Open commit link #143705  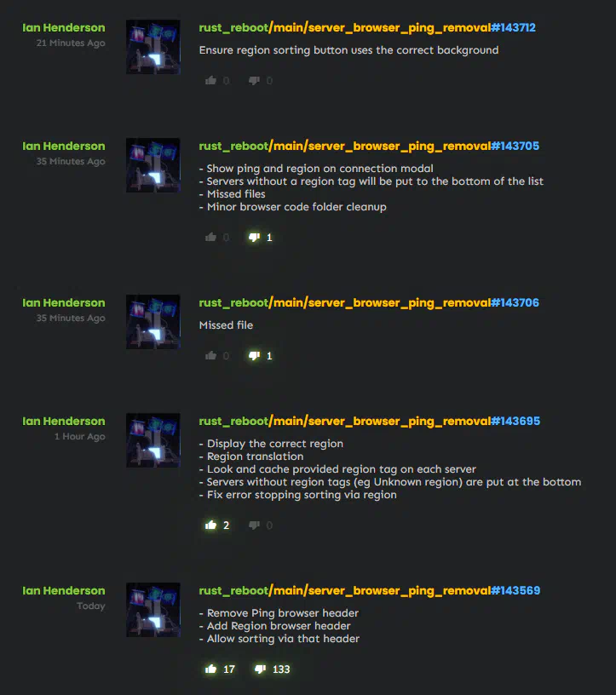tap(515, 146)
